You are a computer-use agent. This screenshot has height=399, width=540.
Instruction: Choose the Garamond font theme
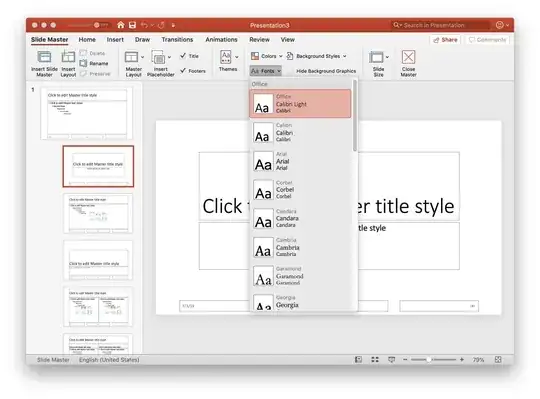tap(300, 276)
